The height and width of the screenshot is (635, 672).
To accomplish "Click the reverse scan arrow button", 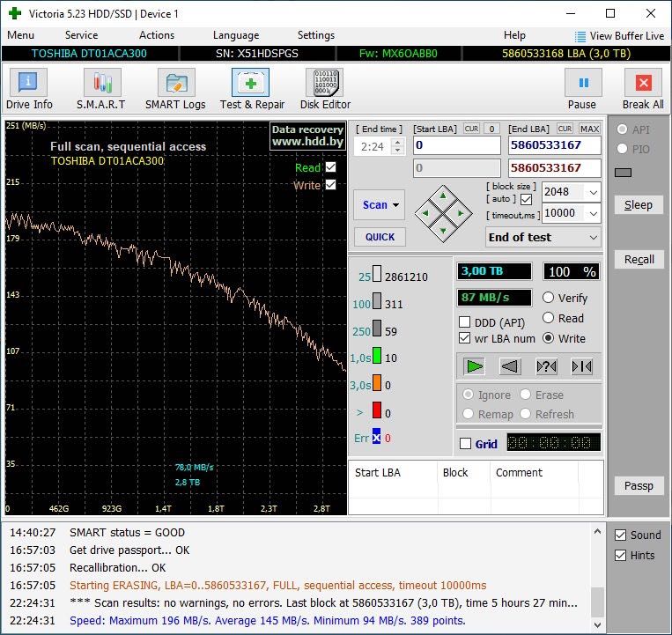I will 510,366.
